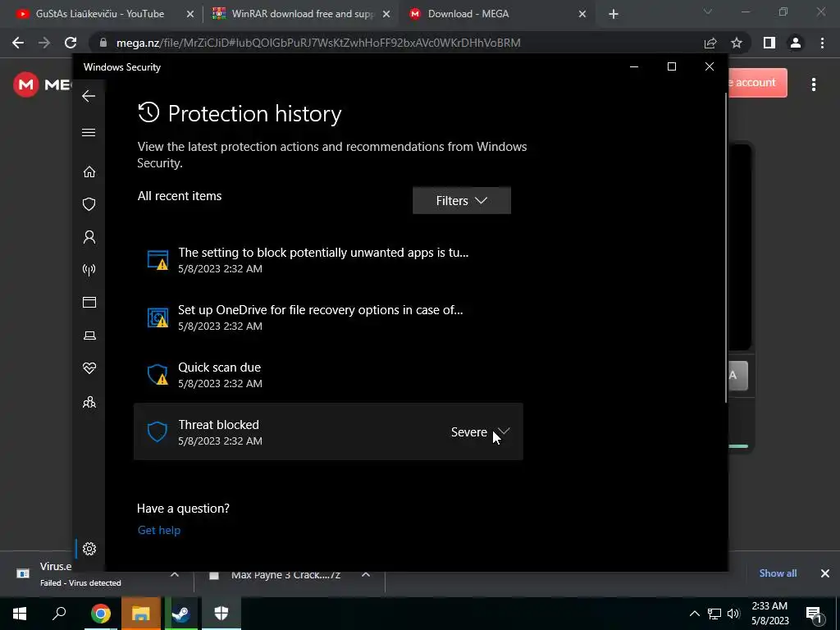Click the mega.nz address bar
840x630 pixels.
(x=396, y=43)
